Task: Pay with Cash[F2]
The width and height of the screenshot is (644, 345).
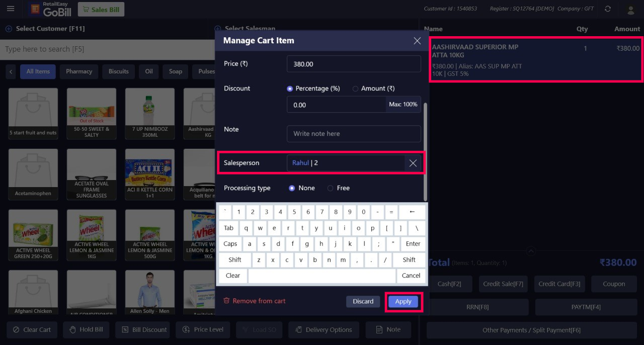Action: tap(449, 284)
